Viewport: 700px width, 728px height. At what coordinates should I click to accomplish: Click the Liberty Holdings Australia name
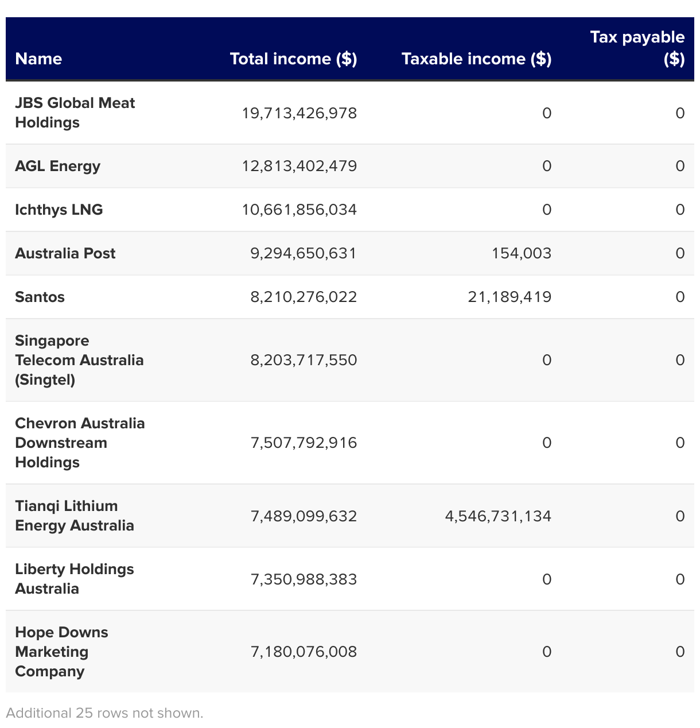(x=74, y=579)
